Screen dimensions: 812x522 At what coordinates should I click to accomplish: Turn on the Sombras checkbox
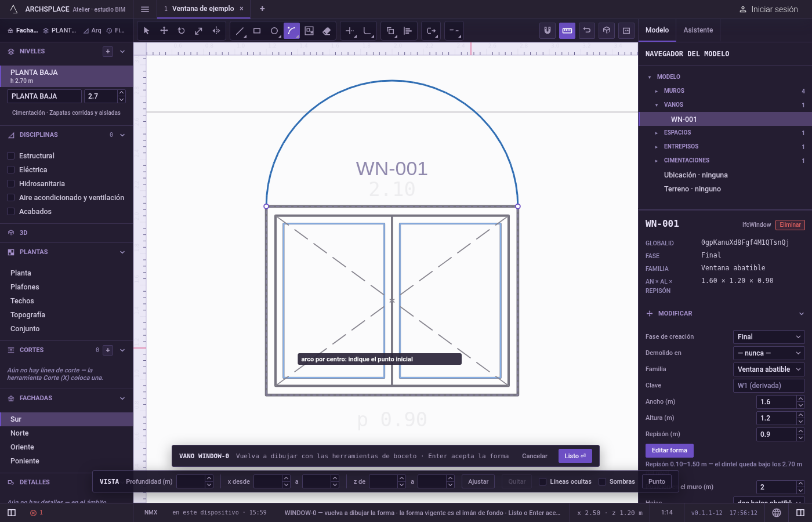602,481
